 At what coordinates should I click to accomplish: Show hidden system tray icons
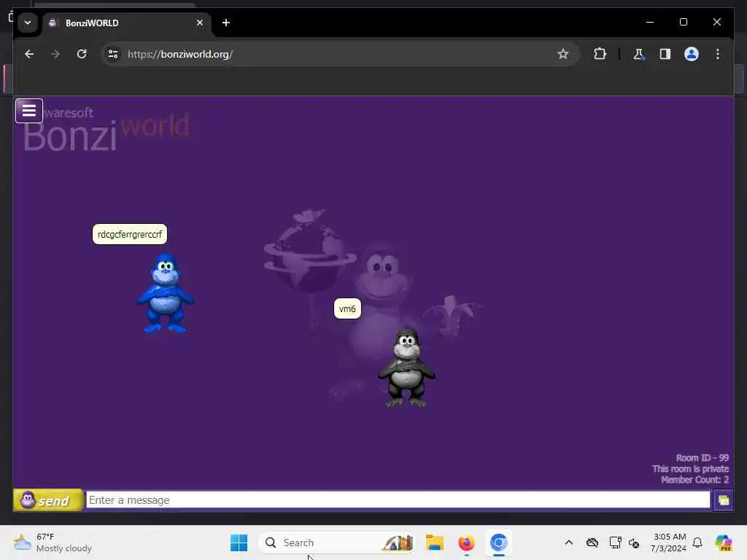click(569, 542)
